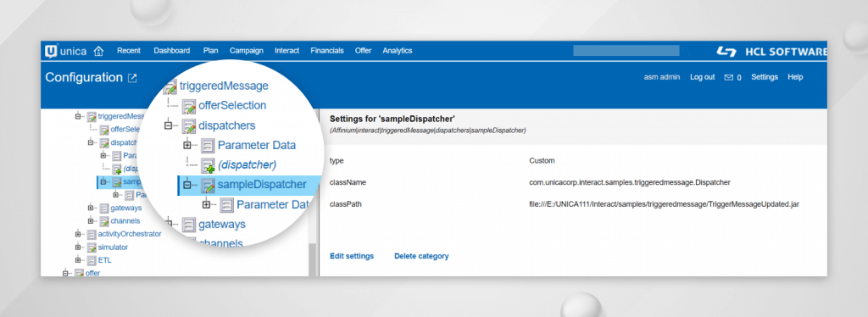The image size is (868, 317).
Task: Collapse the dispatchers node in magnified tree
Action: click(169, 126)
